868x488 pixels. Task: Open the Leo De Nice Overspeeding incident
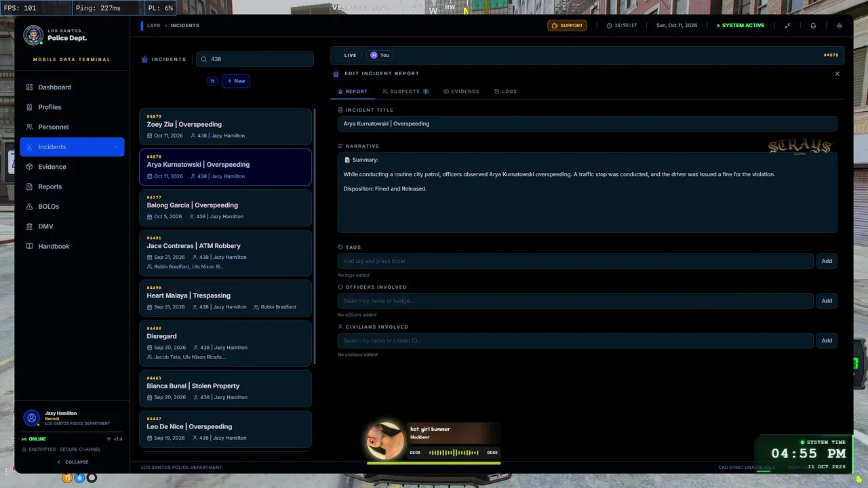[x=226, y=429]
